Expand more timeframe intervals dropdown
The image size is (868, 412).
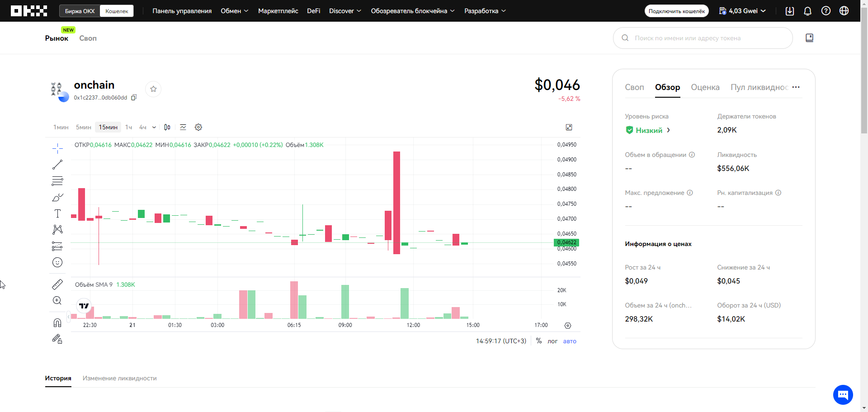point(154,128)
